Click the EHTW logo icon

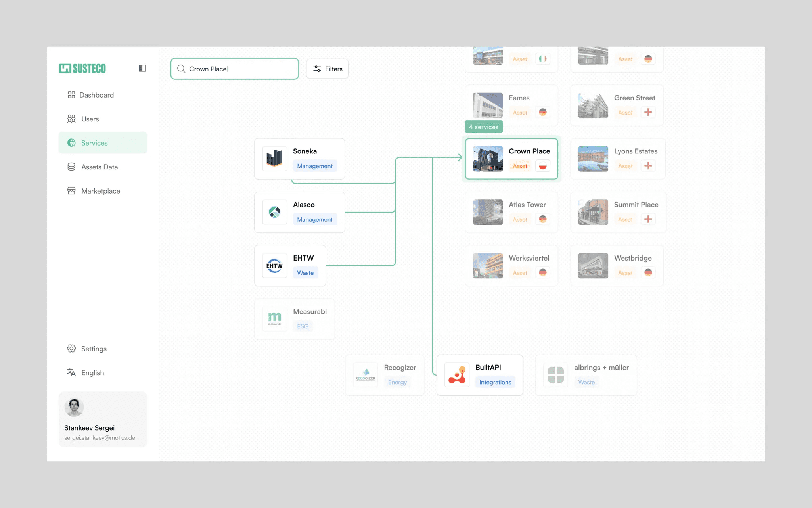[x=274, y=265]
